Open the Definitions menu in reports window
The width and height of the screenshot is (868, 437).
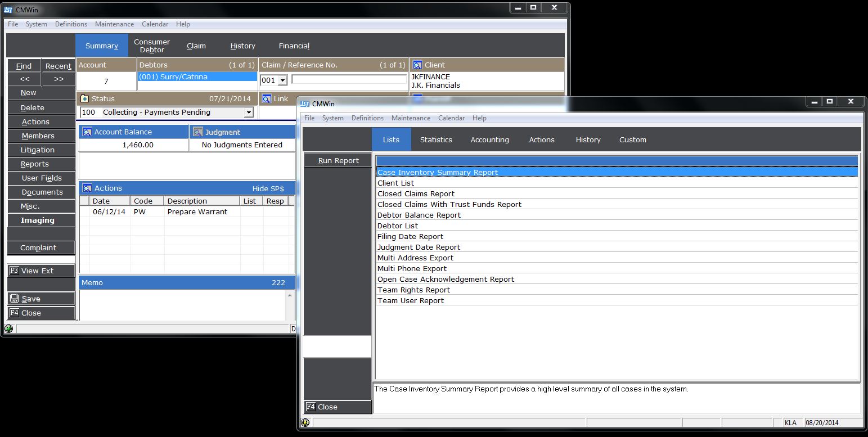coord(367,118)
